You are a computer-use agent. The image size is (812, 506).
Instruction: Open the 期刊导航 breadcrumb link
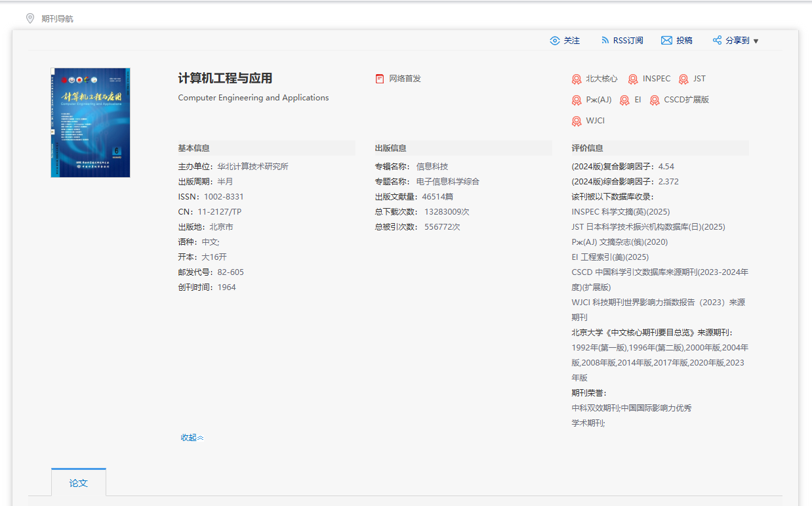coord(57,18)
